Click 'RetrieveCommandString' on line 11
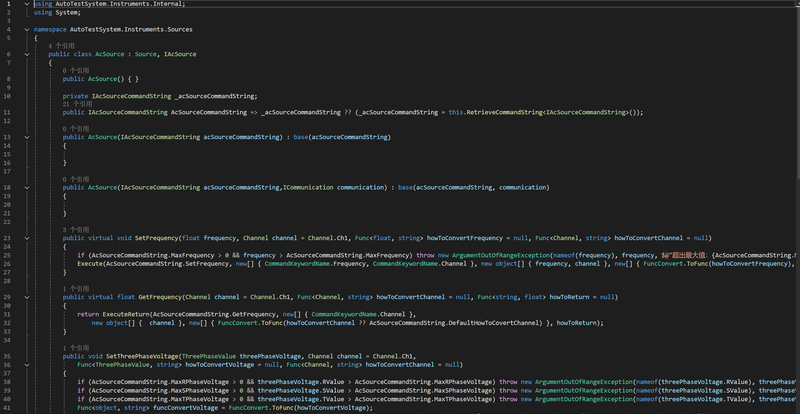 coord(503,112)
